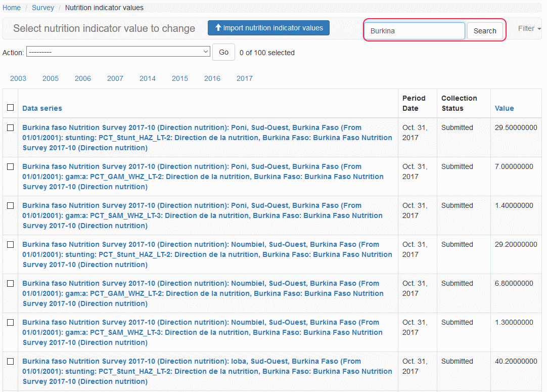Click the Search button
This screenshot has height=392, width=547.
(x=484, y=31)
